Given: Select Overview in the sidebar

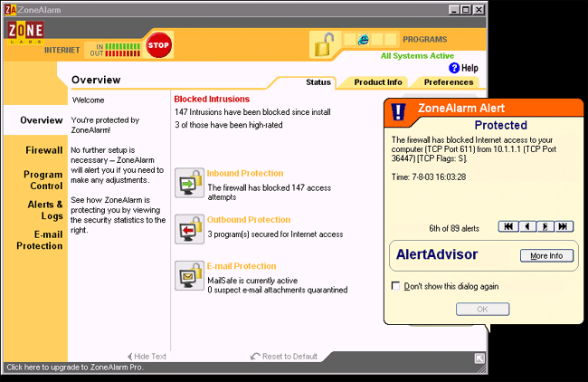Looking at the screenshot, I should [42, 120].
